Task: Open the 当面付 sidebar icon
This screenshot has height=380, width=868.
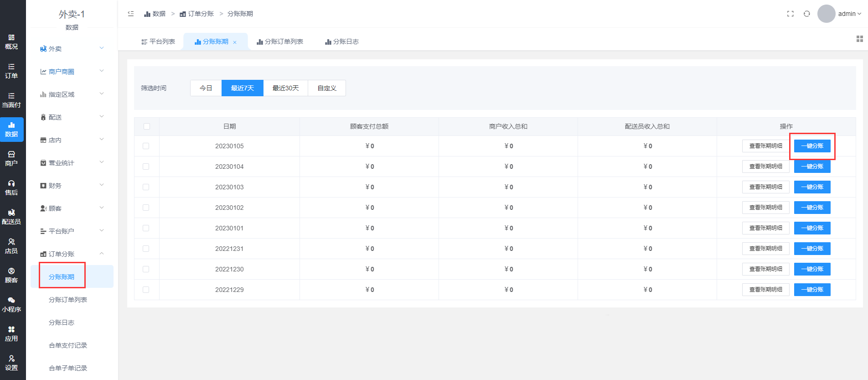Action: pyautogui.click(x=11, y=100)
